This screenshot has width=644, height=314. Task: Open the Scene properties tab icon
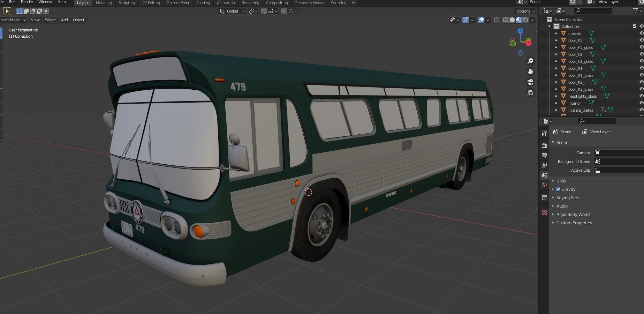544,175
